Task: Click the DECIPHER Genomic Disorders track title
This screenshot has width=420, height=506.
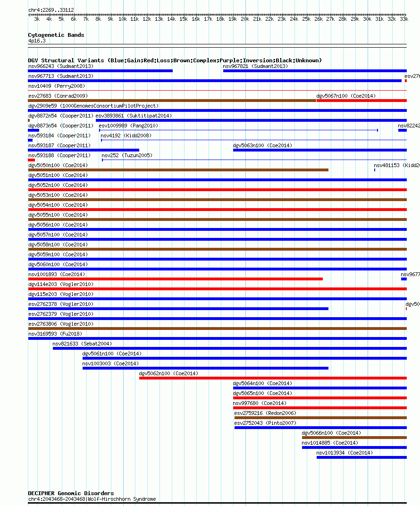Action: click(x=71, y=493)
